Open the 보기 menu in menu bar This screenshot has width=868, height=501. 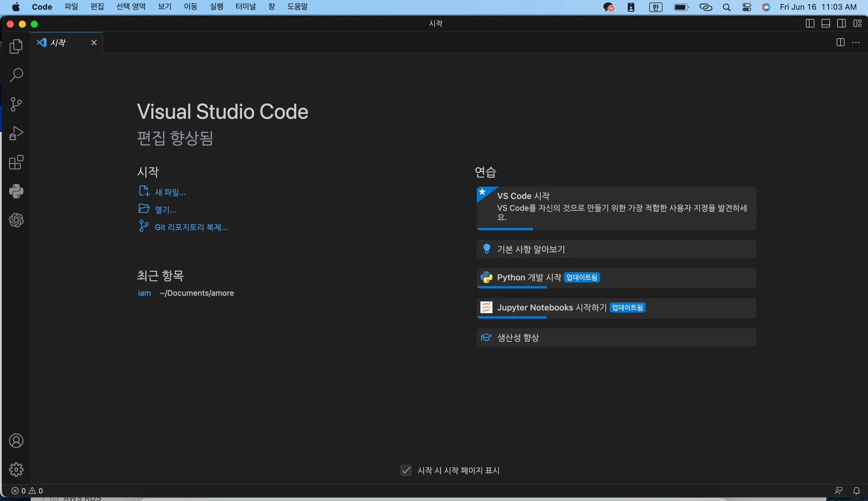[x=164, y=7]
